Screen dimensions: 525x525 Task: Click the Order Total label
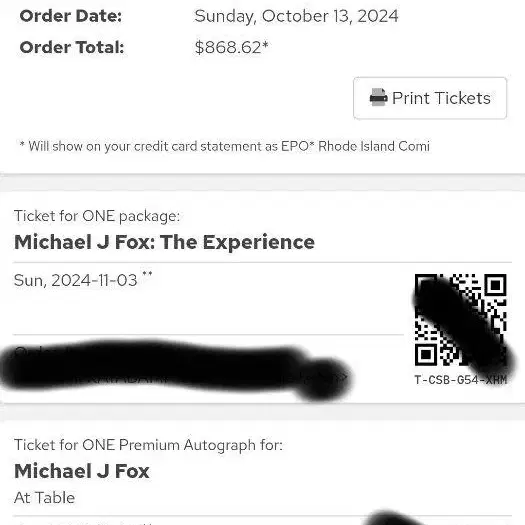[x=72, y=47]
